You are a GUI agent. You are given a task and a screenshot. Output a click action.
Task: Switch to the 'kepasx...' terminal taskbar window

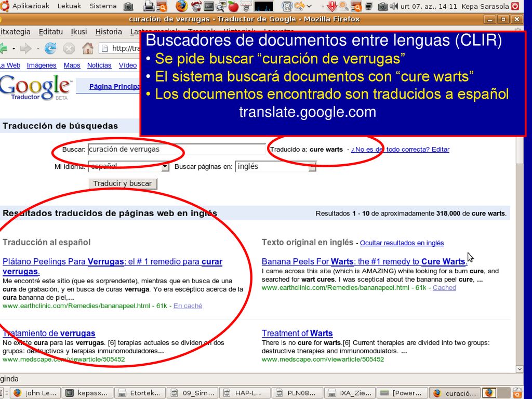coord(87,393)
